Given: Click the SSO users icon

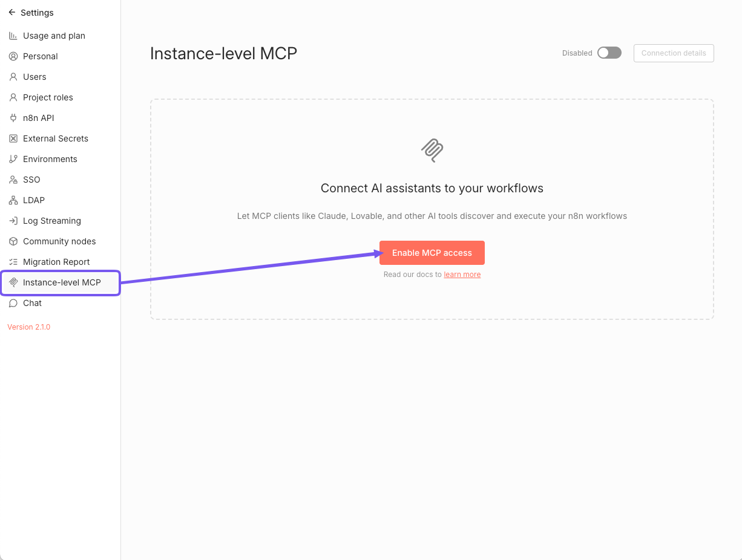Looking at the screenshot, I should [13, 180].
